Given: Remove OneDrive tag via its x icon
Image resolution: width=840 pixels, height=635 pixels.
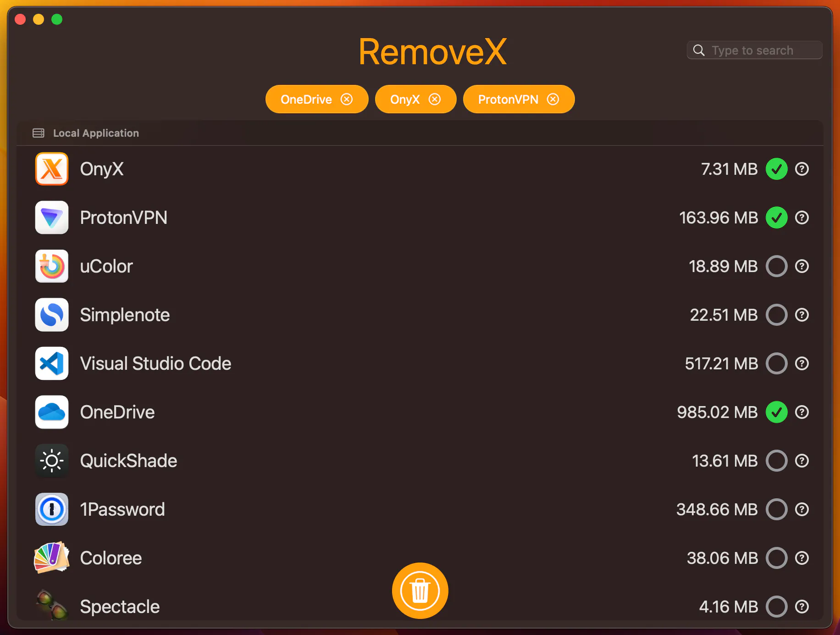Looking at the screenshot, I should click(x=347, y=99).
